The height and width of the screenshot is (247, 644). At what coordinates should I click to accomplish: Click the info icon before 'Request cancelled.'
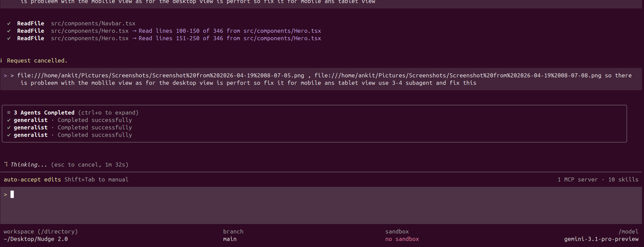point(2,61)
